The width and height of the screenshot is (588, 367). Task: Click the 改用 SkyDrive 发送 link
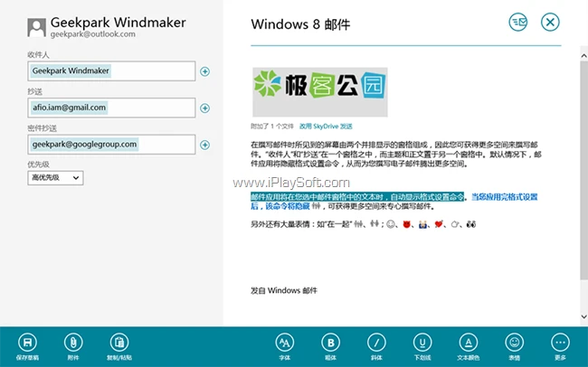point(326,127)
